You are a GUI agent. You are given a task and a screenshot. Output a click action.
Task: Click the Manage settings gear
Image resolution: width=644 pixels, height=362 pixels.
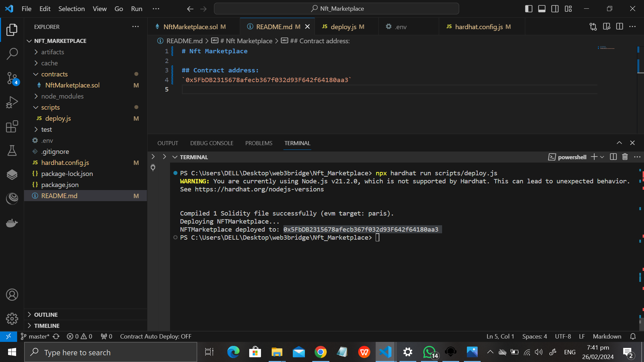pos(12,319)
